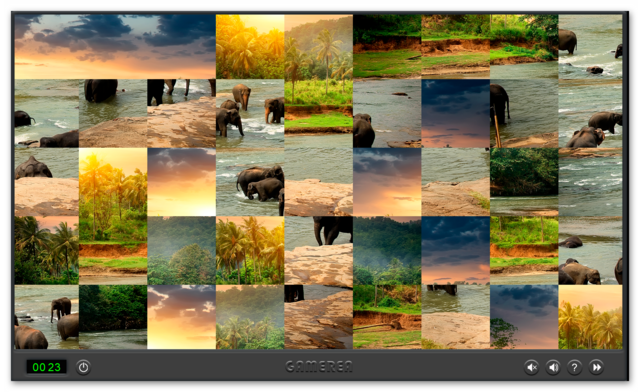Select the misty hill tile with palm tops below
Screen dimensions: 640x392
[250, 317]
